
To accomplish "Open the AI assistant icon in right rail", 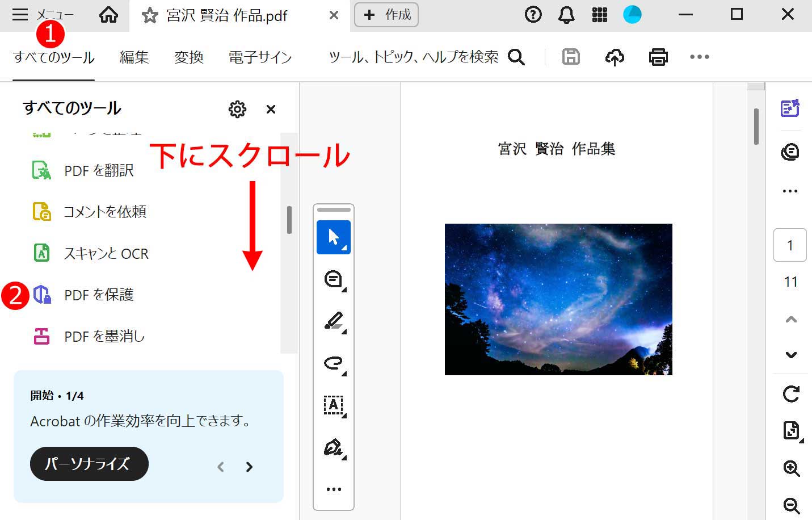I will [790, 108].
